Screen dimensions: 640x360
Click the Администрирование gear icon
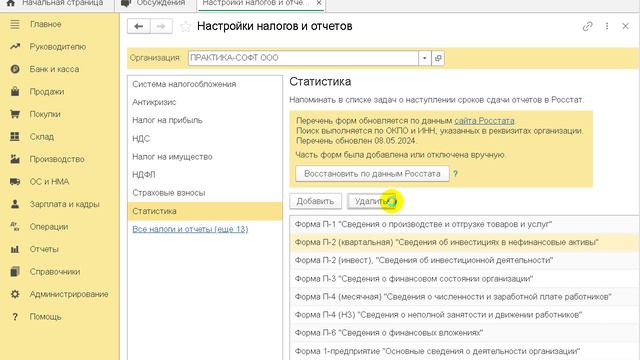(15, 294)
